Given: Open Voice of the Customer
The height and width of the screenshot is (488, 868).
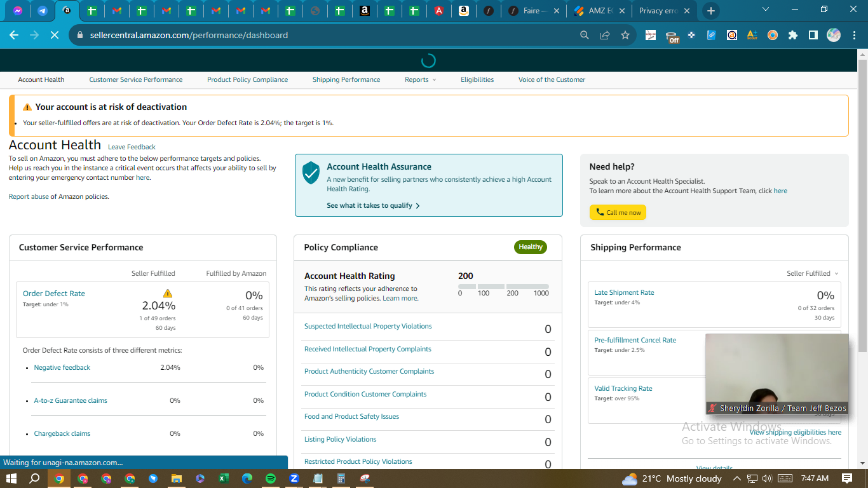Looking at the screenshot, I should point(552,79).
